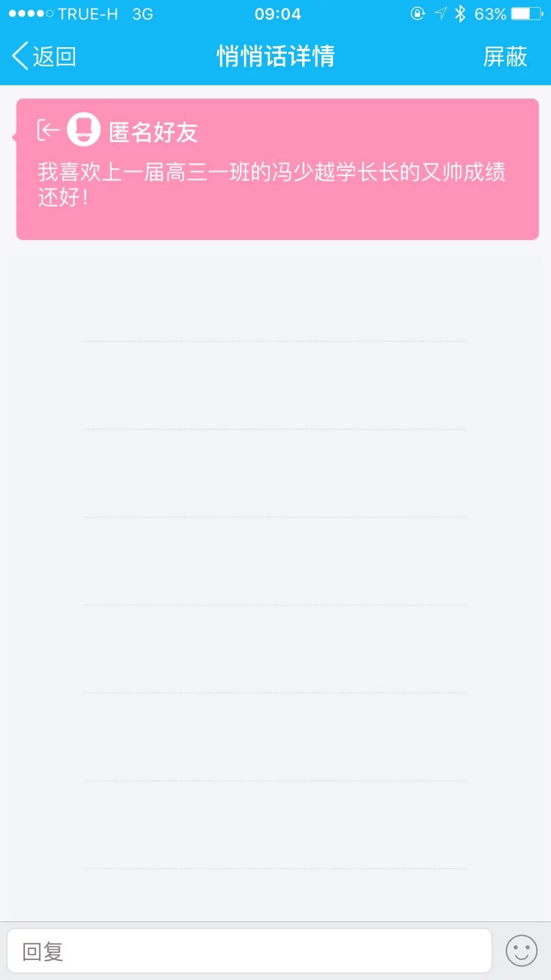This screenshot has width=551, height=980.
Task: Tap the empty conversation area below message
Action: click(275, 561)
